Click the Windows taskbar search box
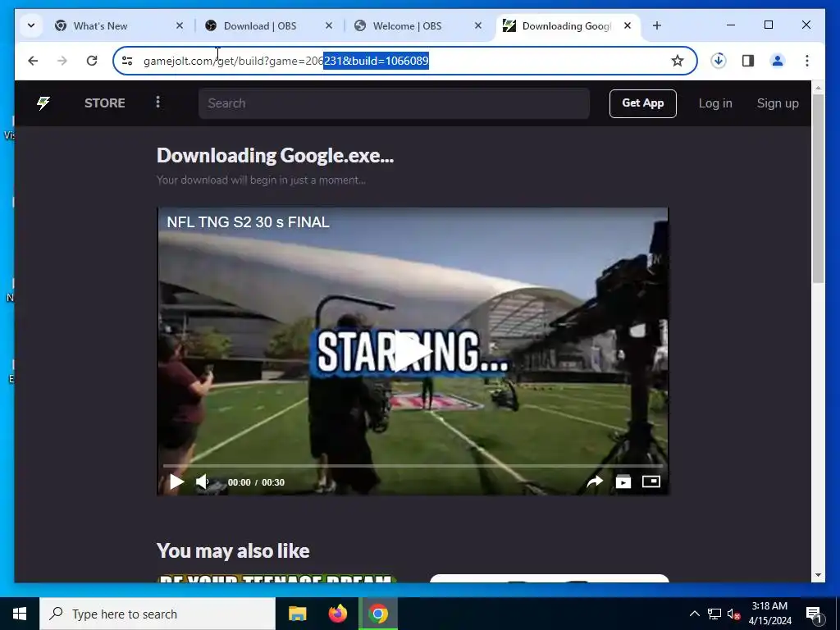Viewport: 840px width, 630px height. [x=157, y=614]
